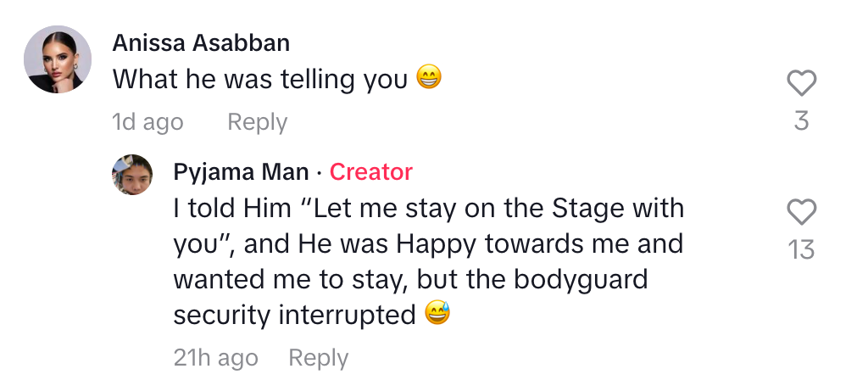Click the "wanted me to stay" line
868x380 pixels.
pos(410,279)
